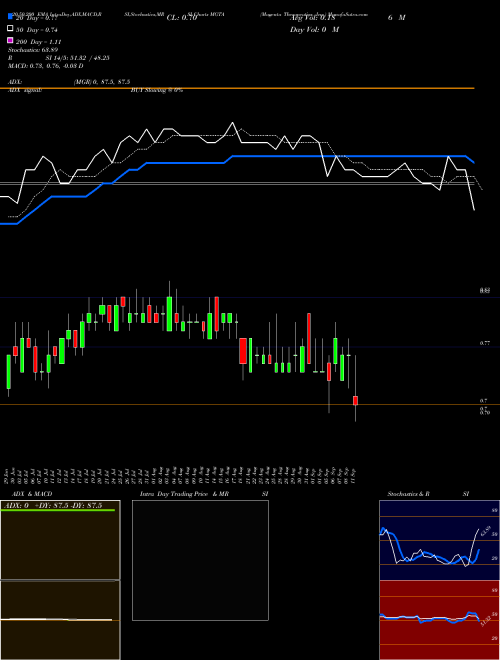The image size is (500, 660).
Task: Click the ADX & MACD mini chart panel
Action: coord(60,580)
